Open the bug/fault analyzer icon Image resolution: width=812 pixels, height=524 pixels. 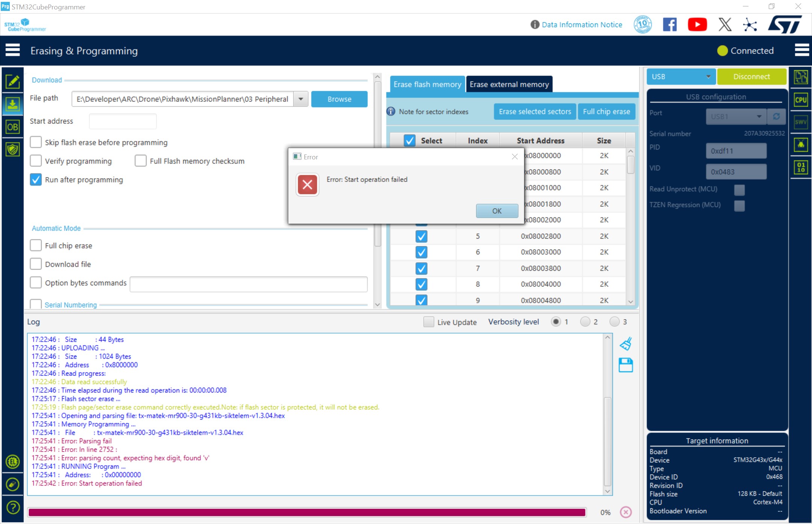[801, 144]
